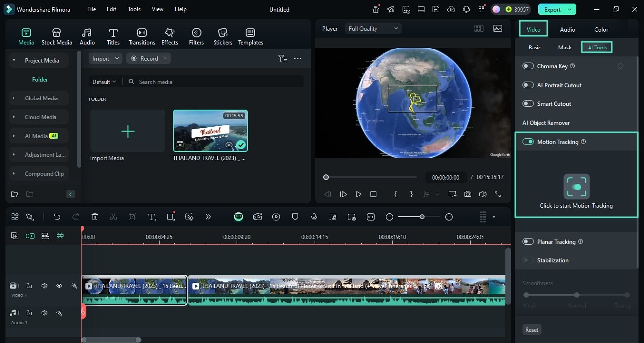
Task: Toggle the Stabilization switch
Action: click(x=528, y=260)
